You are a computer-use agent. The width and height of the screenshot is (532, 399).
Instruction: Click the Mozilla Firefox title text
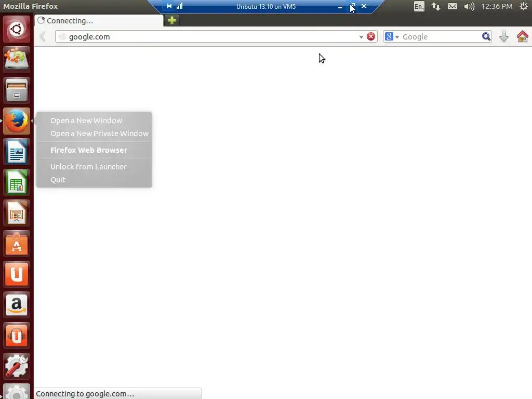click(31, 6)
